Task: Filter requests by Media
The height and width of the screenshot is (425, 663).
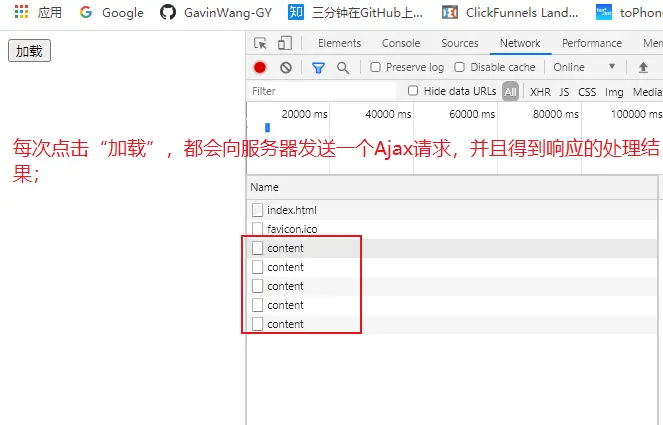Action: (x=647, y=92)
